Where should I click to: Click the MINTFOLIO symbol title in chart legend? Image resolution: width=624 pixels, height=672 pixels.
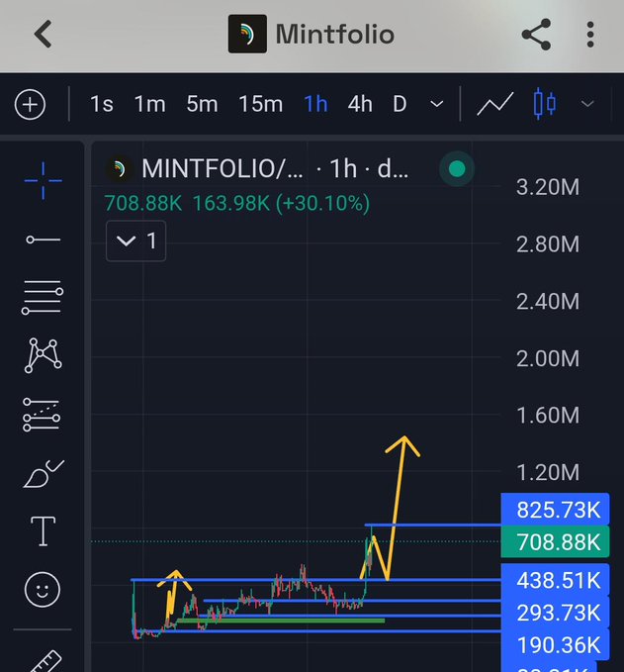(222, 168)
